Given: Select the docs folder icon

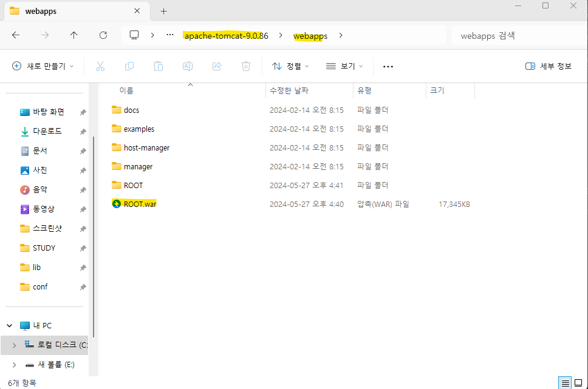Looking at the screenshot, I should (x=116, y=110).
